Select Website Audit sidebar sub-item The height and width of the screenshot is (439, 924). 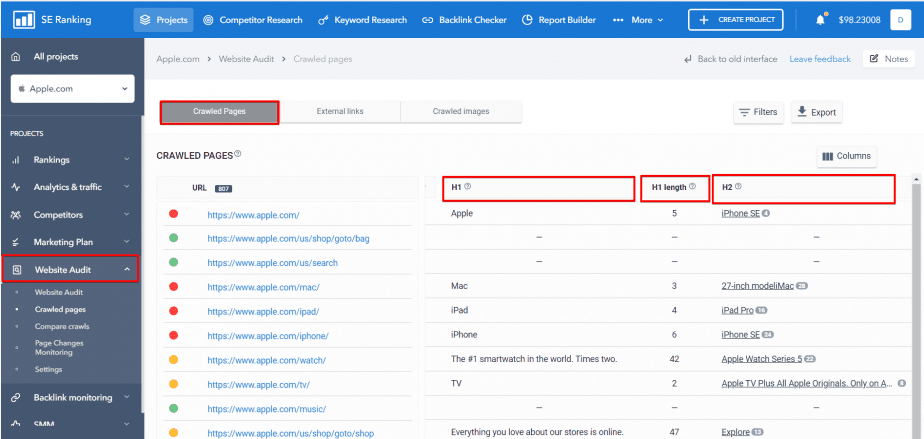pyautogui.click(x=59, y=292)
